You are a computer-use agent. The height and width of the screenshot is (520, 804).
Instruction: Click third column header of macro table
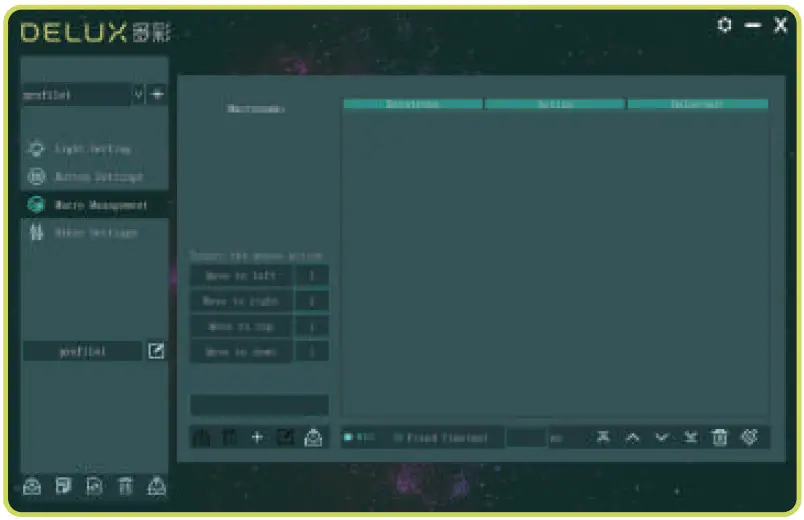point(698,104)
